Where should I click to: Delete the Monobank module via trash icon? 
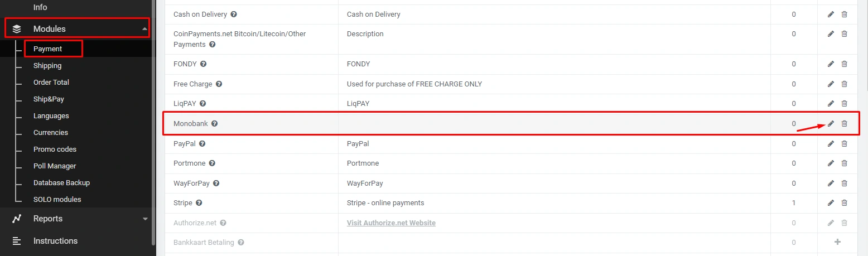844,123
